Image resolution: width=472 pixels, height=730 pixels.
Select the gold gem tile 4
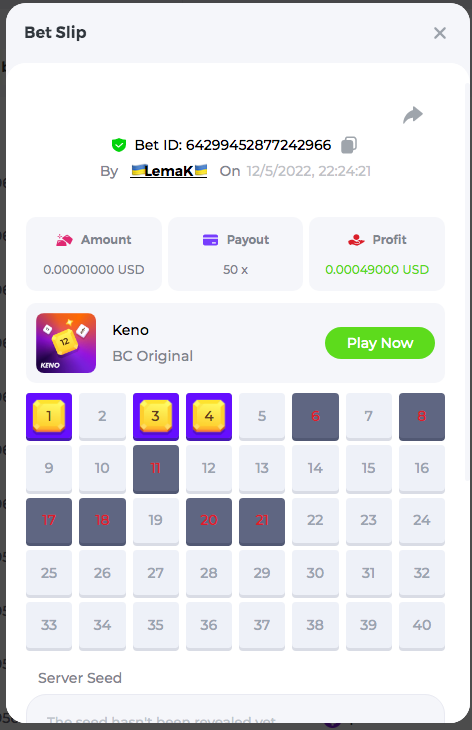[x=209, y=417]
